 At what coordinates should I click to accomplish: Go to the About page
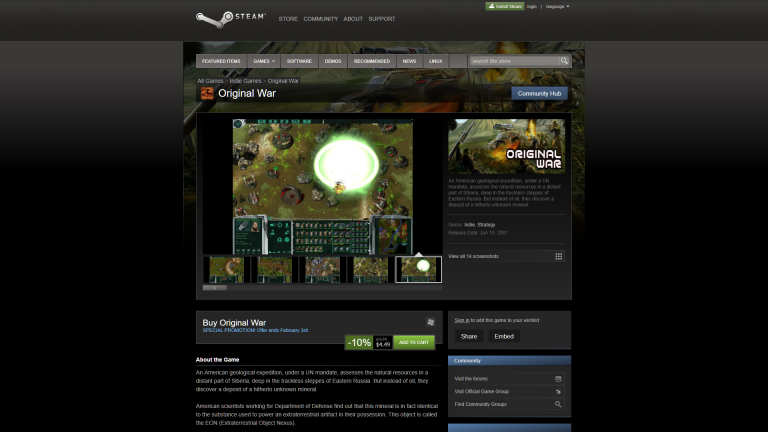coord(353,19)
